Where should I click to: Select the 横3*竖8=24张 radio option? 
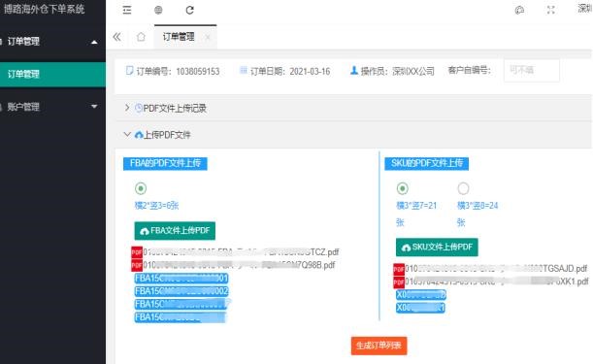tap(463, 188)
